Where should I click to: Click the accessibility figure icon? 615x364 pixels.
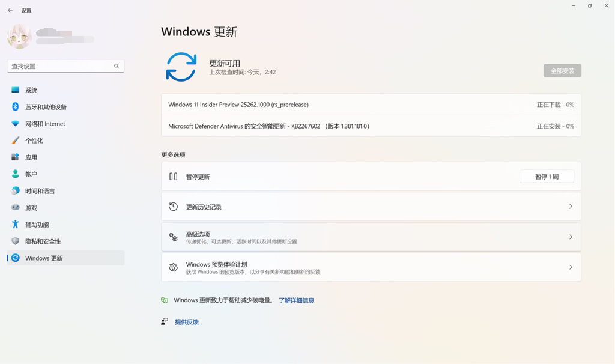[15, 224]
